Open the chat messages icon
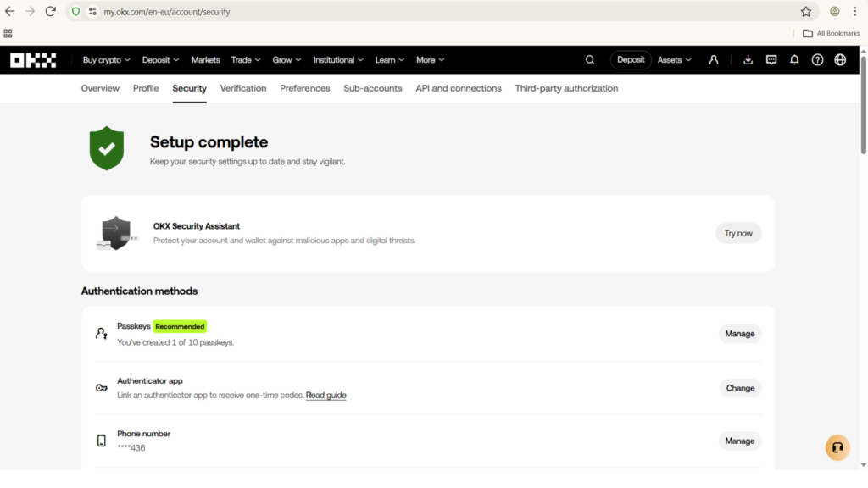This screenshot has width=868, height=488. (x=771, y=60)
